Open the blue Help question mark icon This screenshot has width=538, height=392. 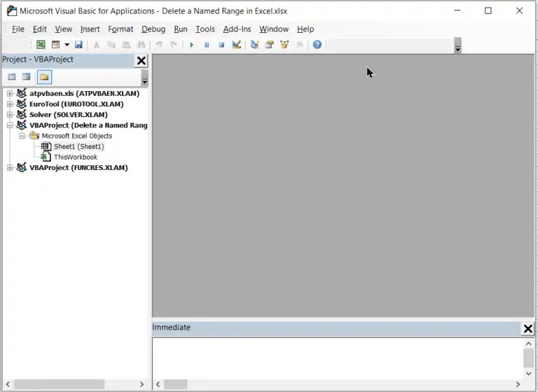click(x=317, y=45)
